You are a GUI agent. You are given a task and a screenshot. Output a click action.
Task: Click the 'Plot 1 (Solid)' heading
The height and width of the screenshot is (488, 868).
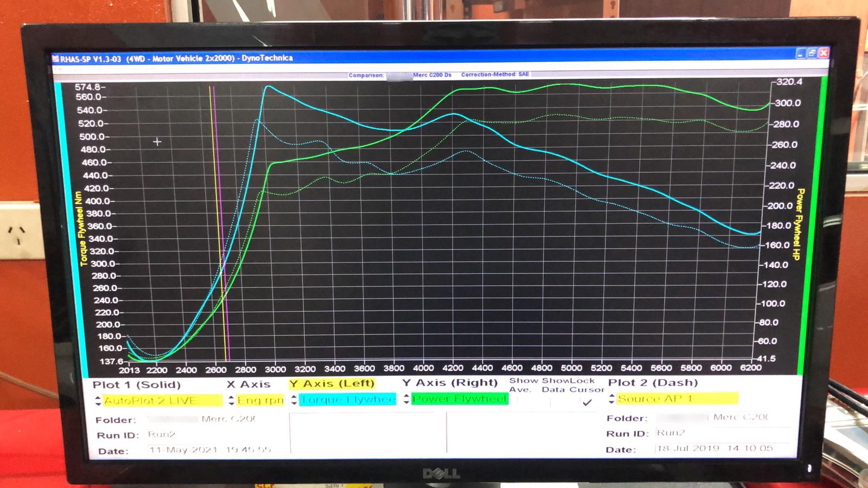[x=136, y=385]
